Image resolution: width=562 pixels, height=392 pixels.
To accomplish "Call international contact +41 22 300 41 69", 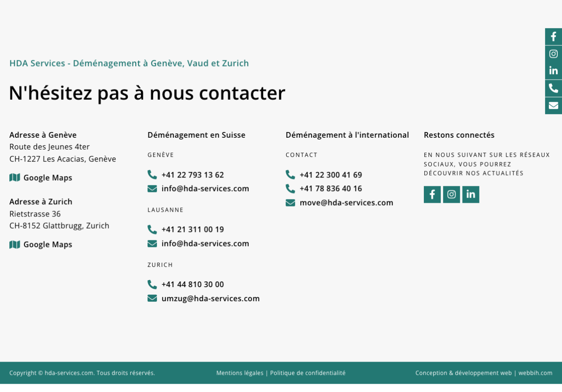I will 331,175.
